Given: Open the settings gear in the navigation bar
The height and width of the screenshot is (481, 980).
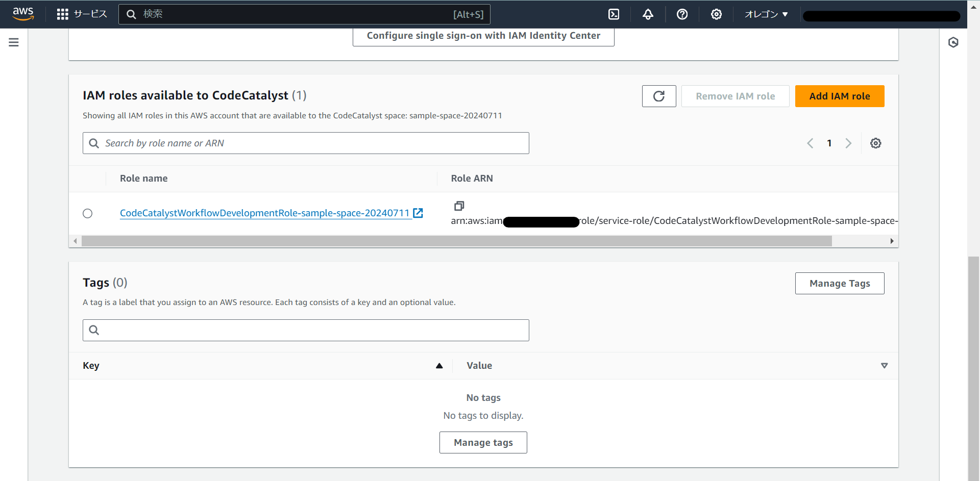Looking at the screenshot, I should (x=716, y=14).
